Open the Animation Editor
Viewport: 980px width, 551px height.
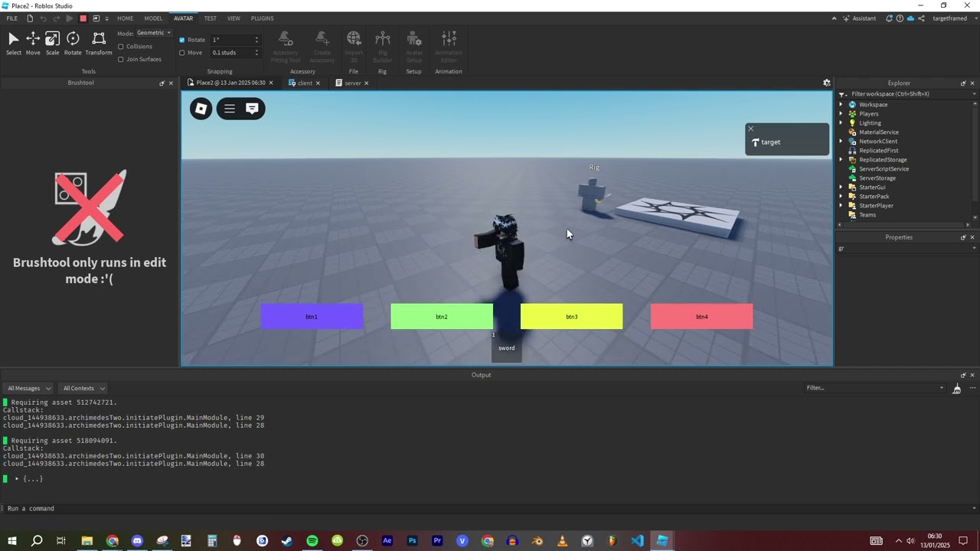click(449, 47)
